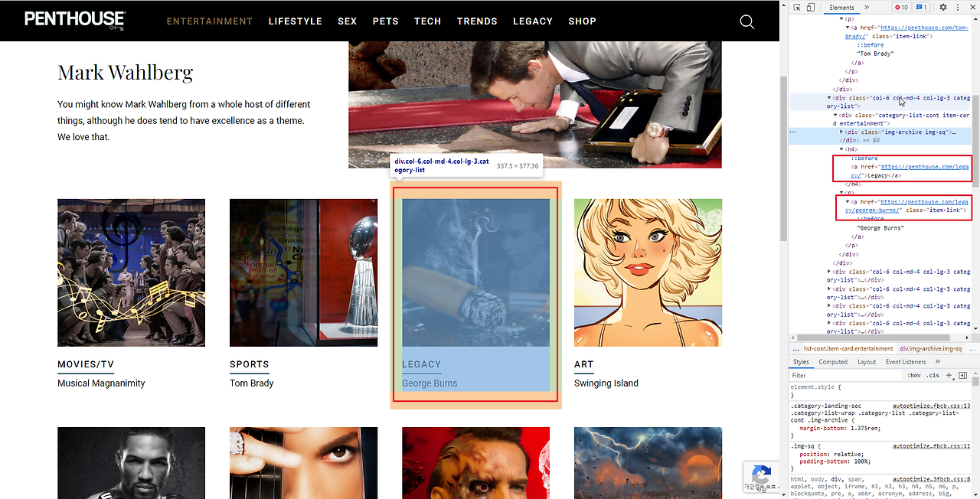Viewport: 980px width, 499px height.
Task: Click the reCAPTCHA badge
Action: click(761, 476)
